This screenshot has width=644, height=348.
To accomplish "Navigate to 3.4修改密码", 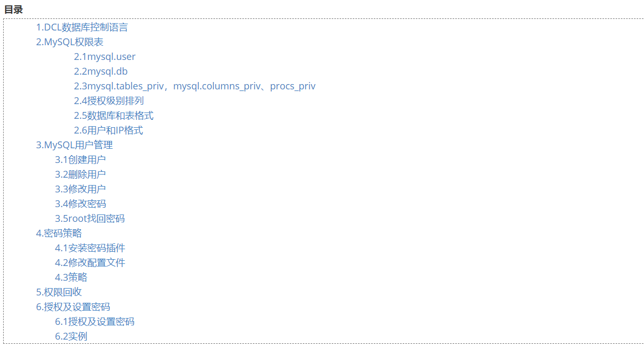I will click(x=80, y=204).
